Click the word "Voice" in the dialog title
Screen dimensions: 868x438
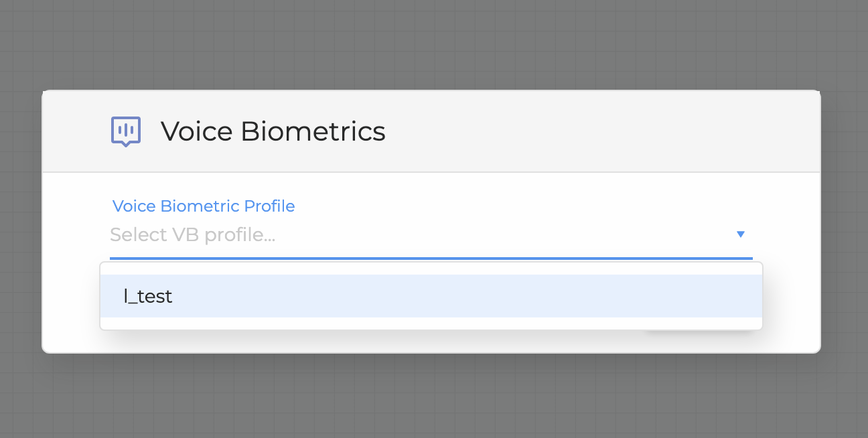click(x=197, y=131)
